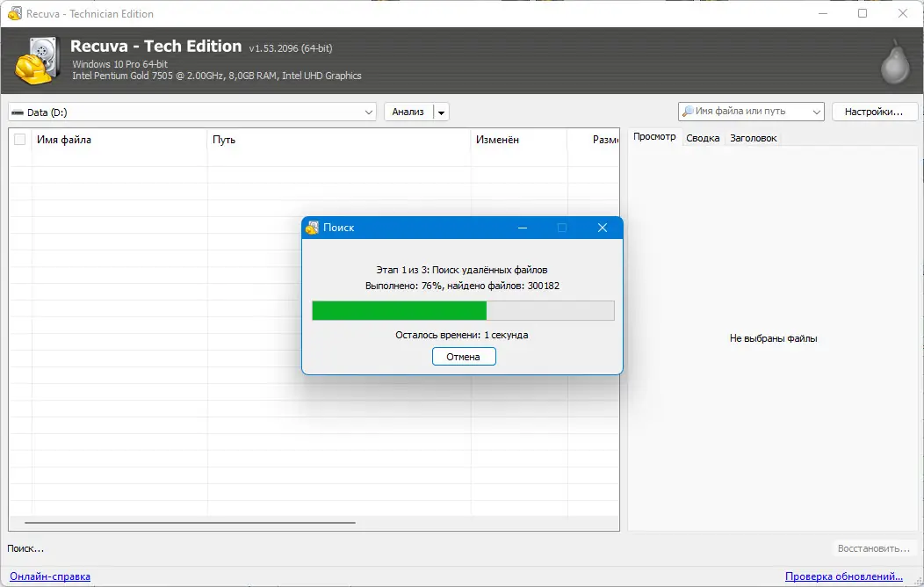
Task: Click the Intel Pentium Gold system info line
Action: coord(217,76)
